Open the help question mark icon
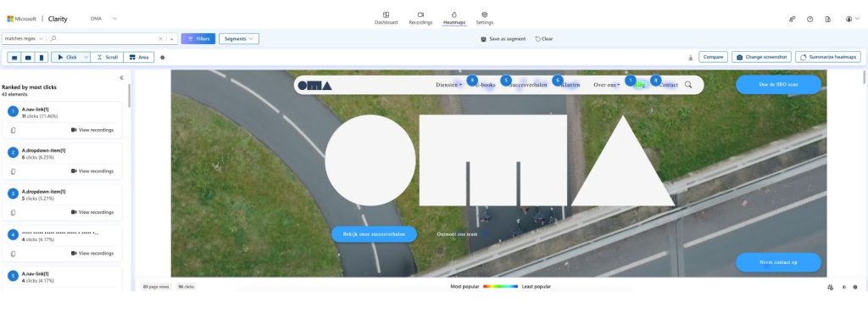868x309 pixels. coord(810,19)
